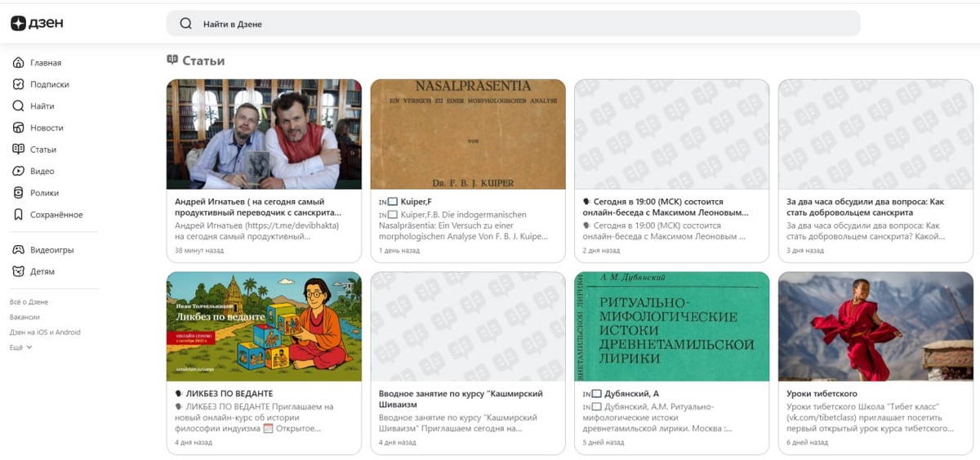Click the '3 дня назад' timestamp
Screen dimensions: 980x460
click(x=806, y=250)
